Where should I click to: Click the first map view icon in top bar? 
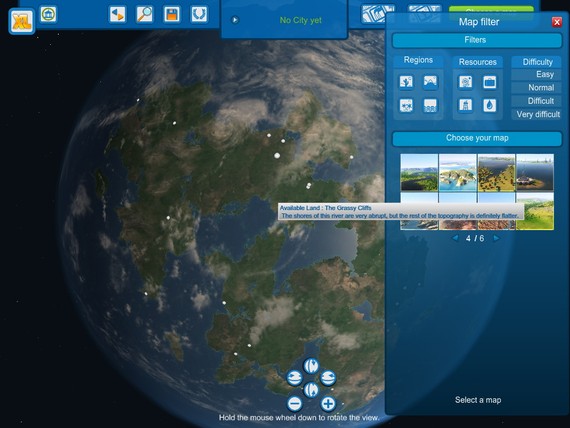point(377,13)
